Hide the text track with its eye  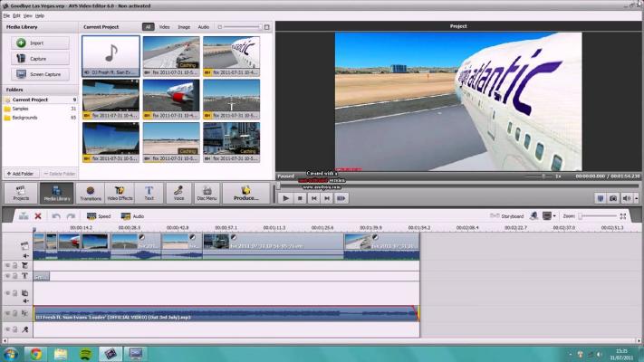click(7, 276)
